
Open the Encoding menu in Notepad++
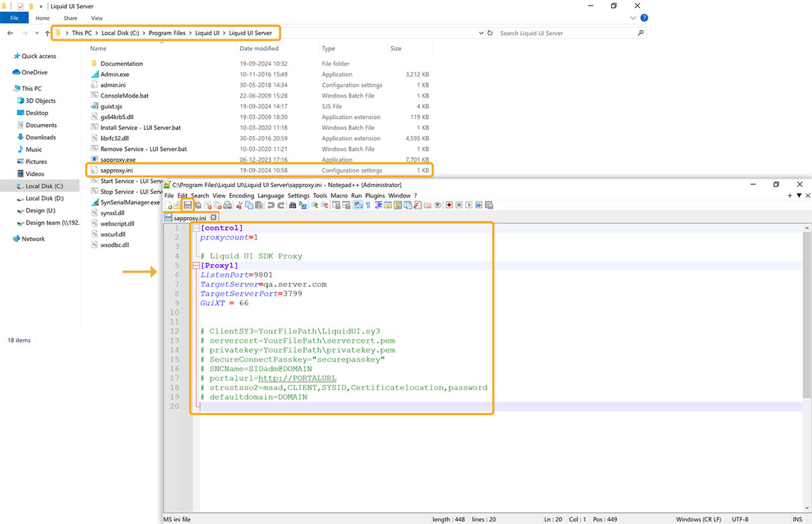pos(242,196)
